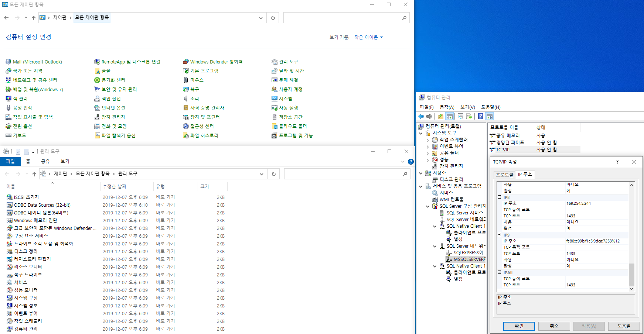
Task: Click blue Help icon in 컴퓨터 관리 toolbar
Action: pyautogui.click(x=480, y=116)
